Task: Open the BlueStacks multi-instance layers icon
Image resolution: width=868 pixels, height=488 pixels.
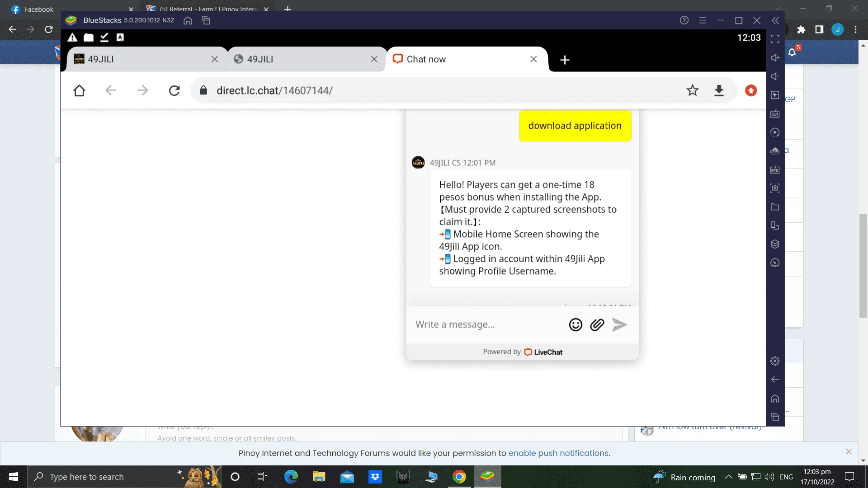Action: (775, 244)
